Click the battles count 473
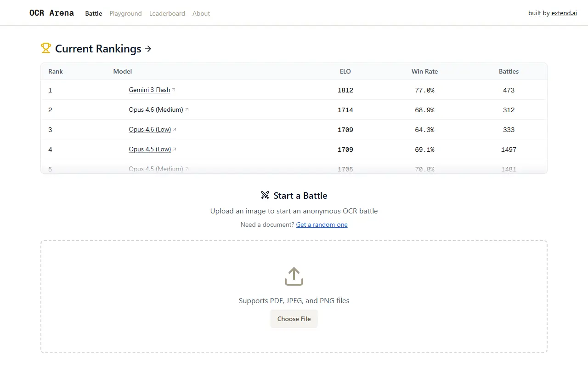Image resolution: width=588 pixels, height=368 pixels. point(509,90)
